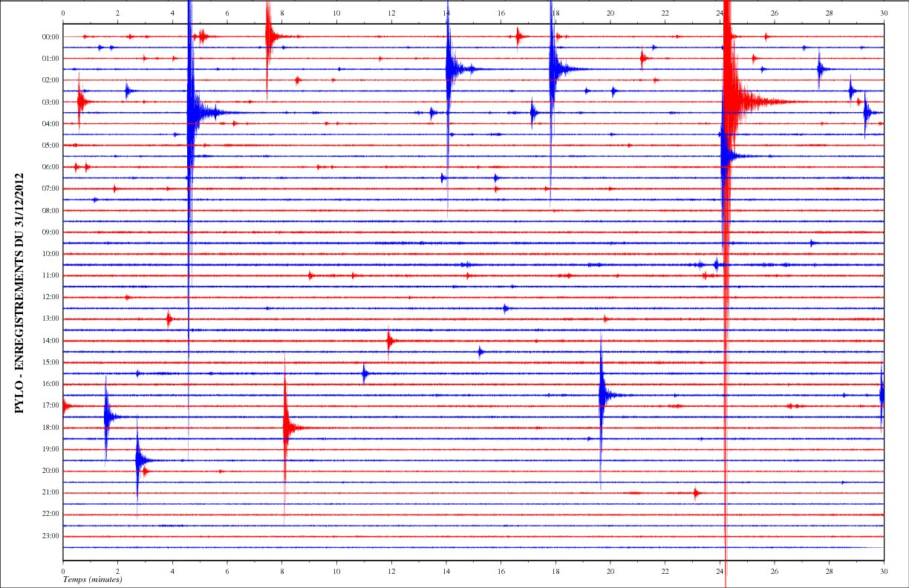Click the large red 03:00 event coda
Viewport: 909px width, 588px height.
(765, 102)
